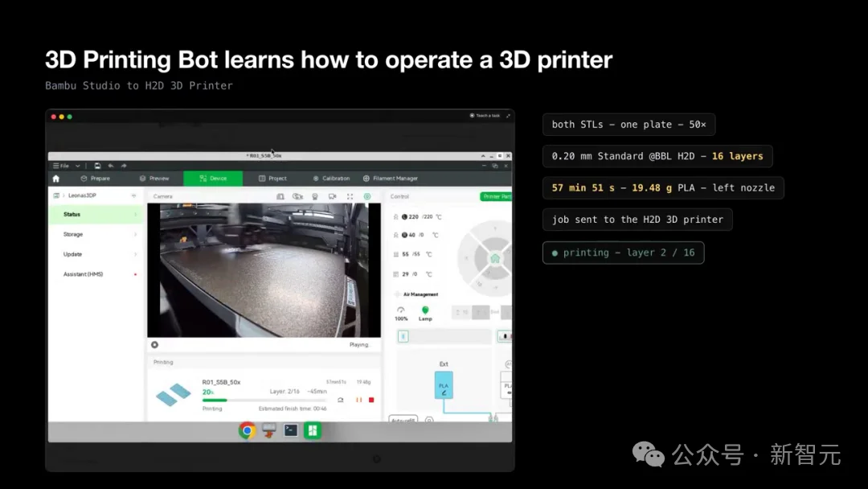Click the chamber temperature 29 value
The image size is (868, 489).
(x=405, y=274)
